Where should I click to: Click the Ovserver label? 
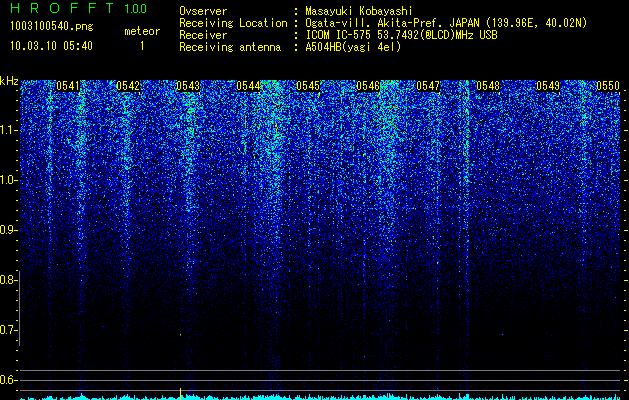pos(203,11)
